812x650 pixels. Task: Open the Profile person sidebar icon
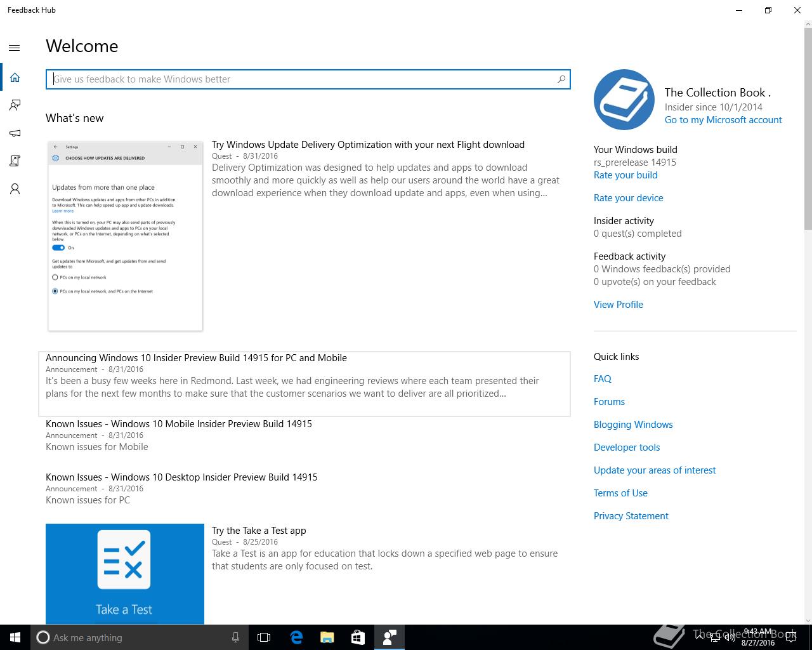pyautogui.click(x=15, y=189)
